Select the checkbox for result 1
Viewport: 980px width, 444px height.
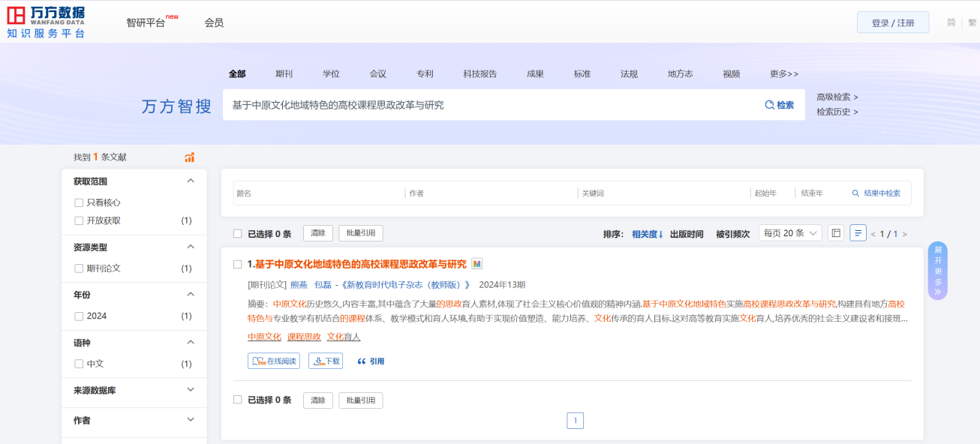(x=237, y=264)
